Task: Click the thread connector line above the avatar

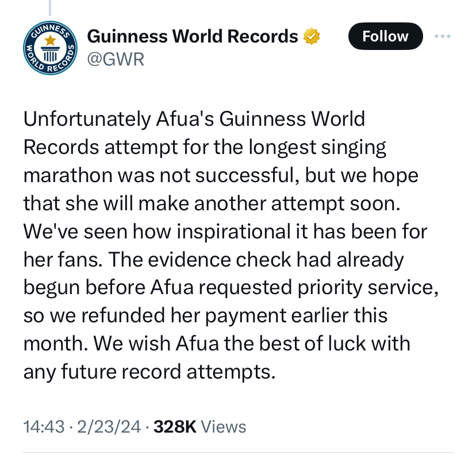Action: tap(51, 7)
